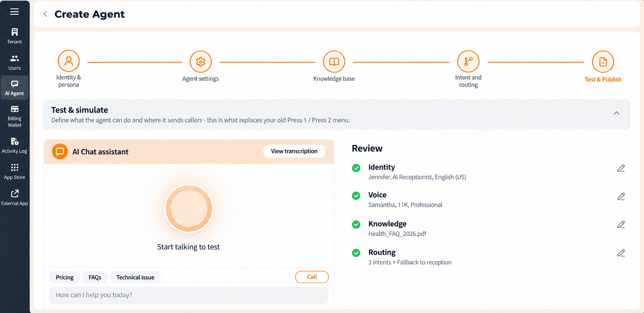Screen dimensions: 644x313
Task: Jump to the Agent settings step
Action: [x=201, y=67]
